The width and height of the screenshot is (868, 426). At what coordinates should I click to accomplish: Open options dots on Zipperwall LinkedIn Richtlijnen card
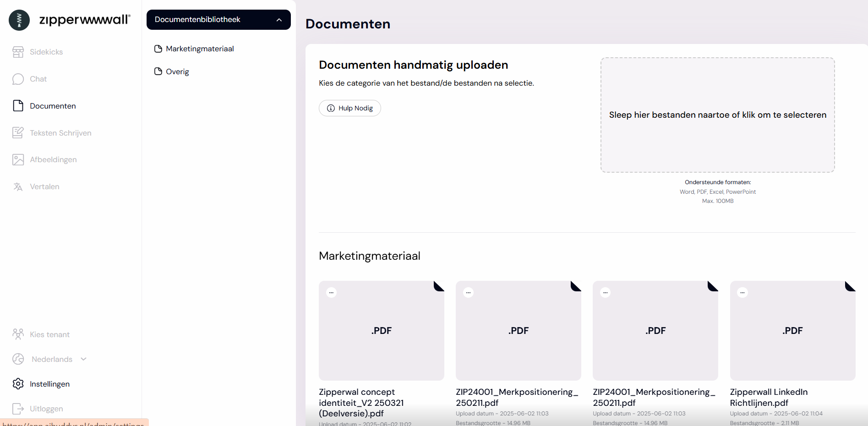tap(742, 292)
